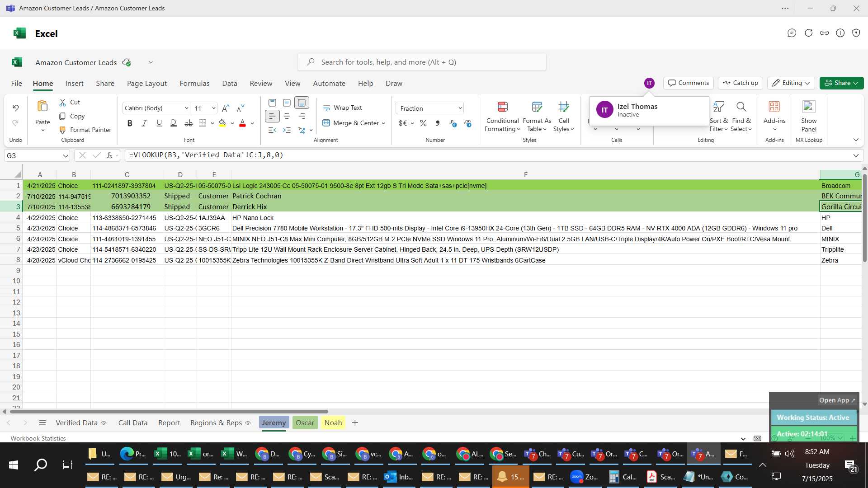Switch to the Insert ribbon tab
Image resolution: width=868 pixels, height=488 pixels.
(x=74, y=84)
